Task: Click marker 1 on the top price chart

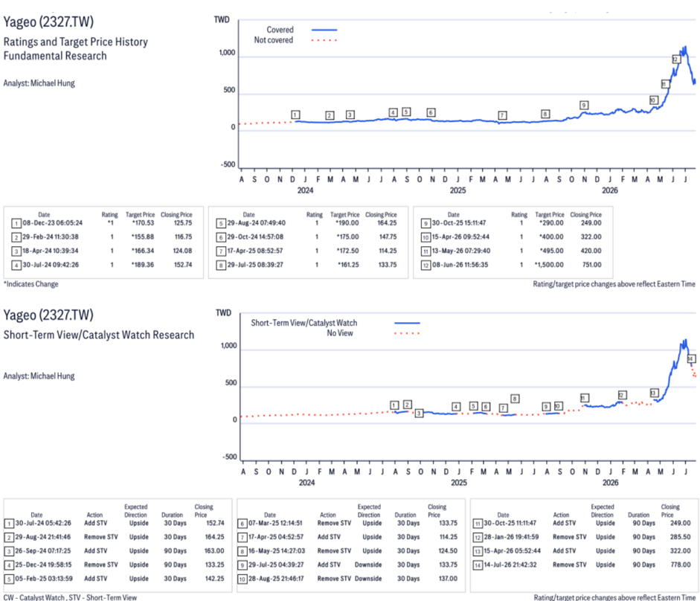Action: tap(295, 115)
